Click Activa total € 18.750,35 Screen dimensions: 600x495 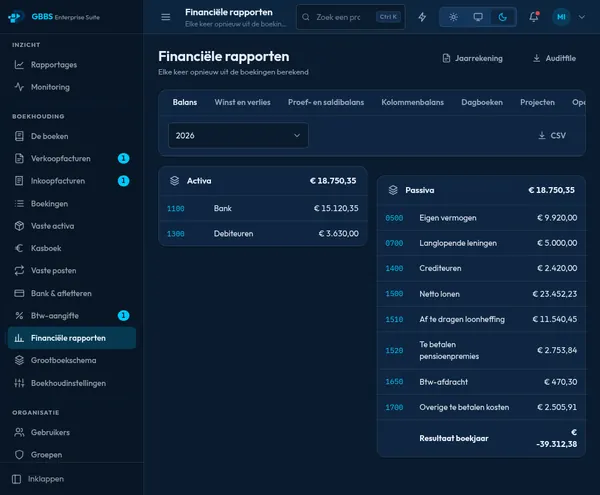tap(333, 181)
